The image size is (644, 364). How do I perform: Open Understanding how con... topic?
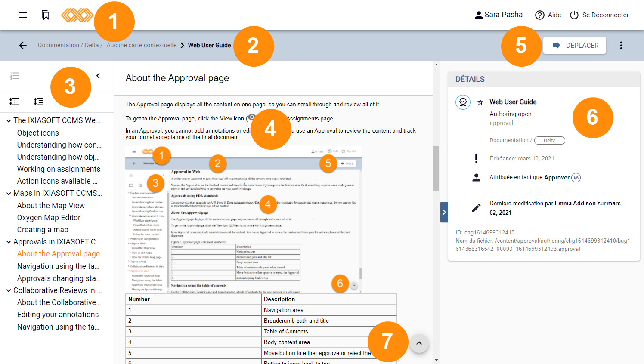point(59,145)
